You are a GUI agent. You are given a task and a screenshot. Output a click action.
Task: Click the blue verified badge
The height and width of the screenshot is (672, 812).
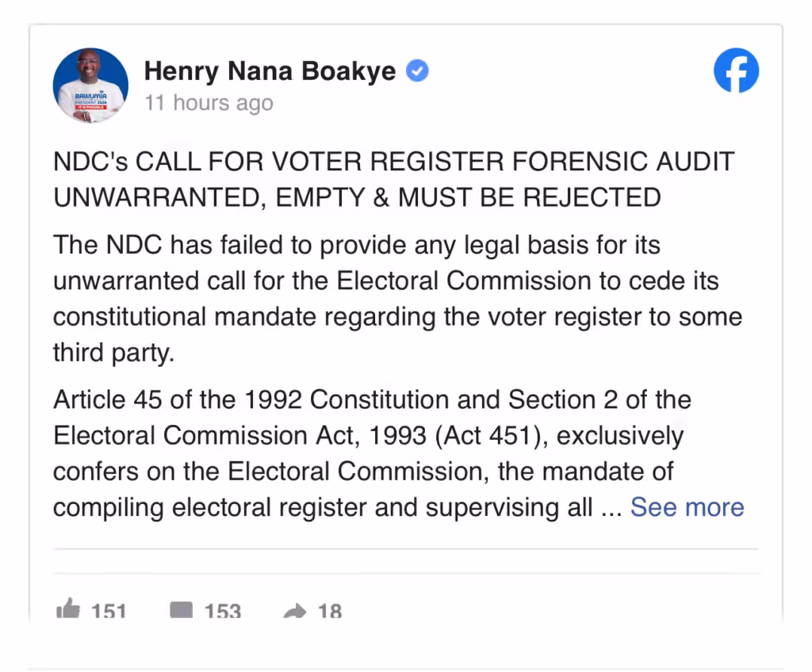417,71
